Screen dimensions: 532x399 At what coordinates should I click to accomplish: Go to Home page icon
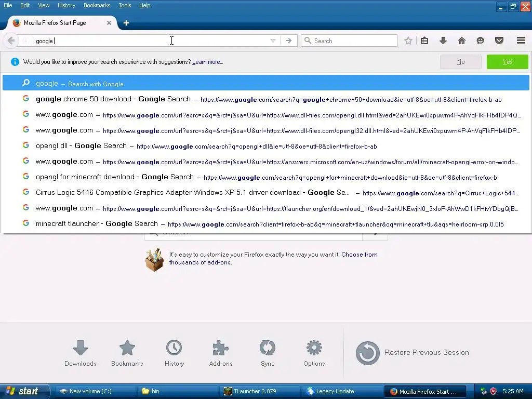pyautogui.click(x=462, y=41)
